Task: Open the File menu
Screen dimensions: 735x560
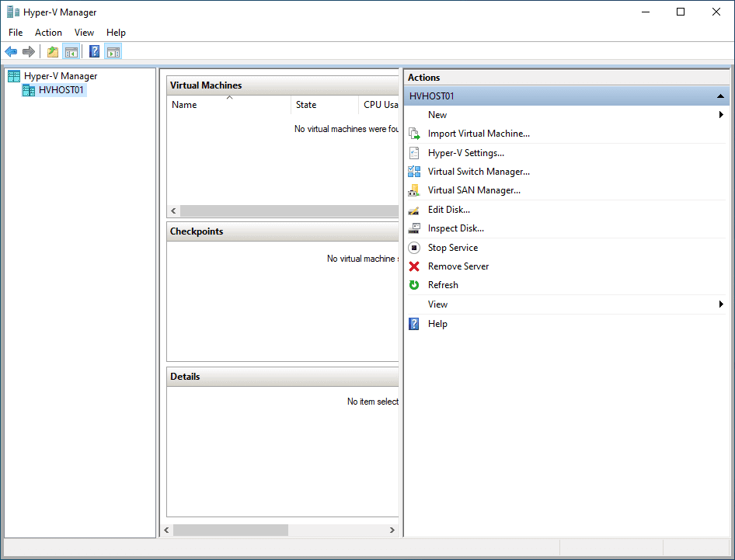Action: pyautogui.click(x=16, y=33)
